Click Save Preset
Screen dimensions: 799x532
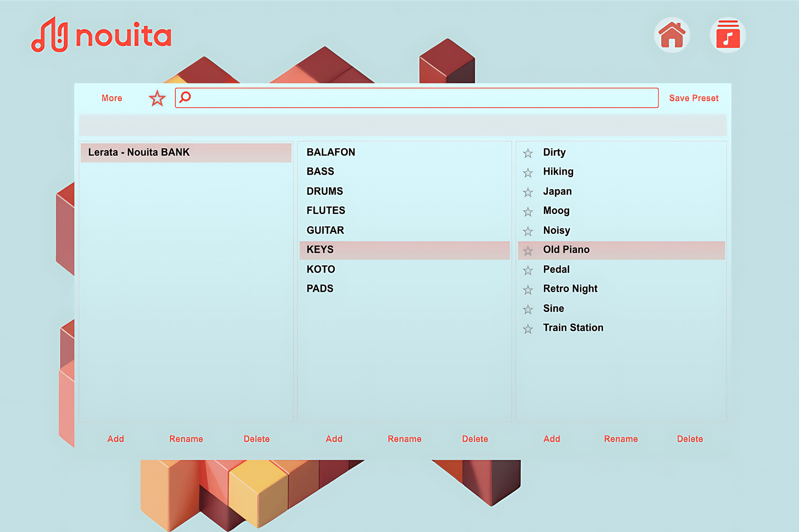click(x=694, y=98)
